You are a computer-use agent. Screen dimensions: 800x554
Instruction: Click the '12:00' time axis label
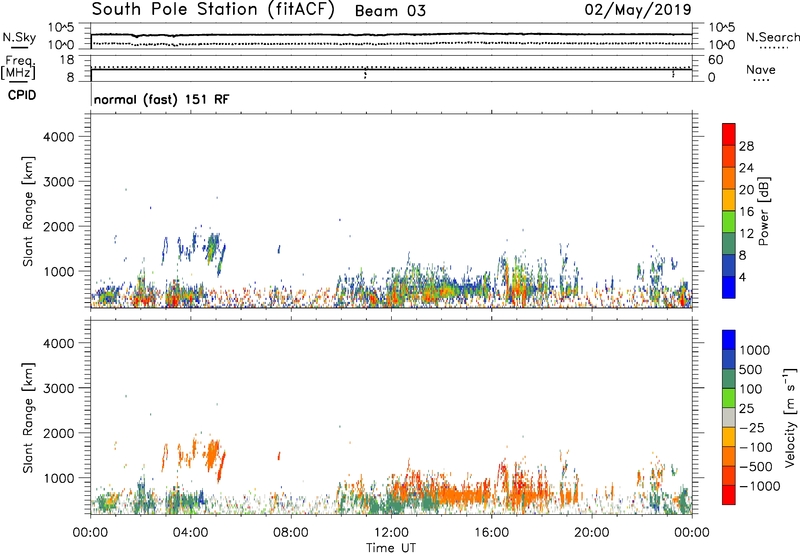[391, 533]
